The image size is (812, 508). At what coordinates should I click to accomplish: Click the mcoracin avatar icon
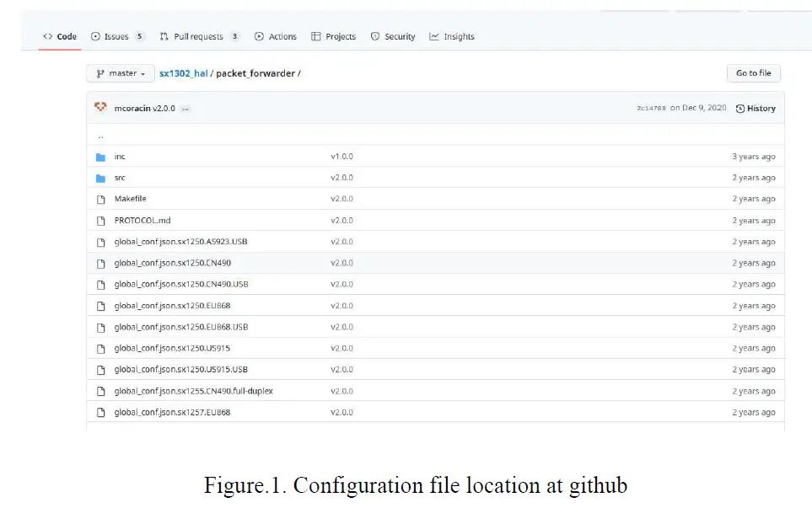(100, 108)
